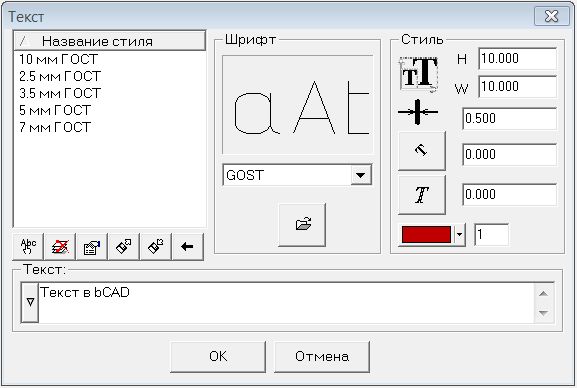The image size is (577, 388).
Task: Sort by Название стиля column header
Action: coord(109,41)
